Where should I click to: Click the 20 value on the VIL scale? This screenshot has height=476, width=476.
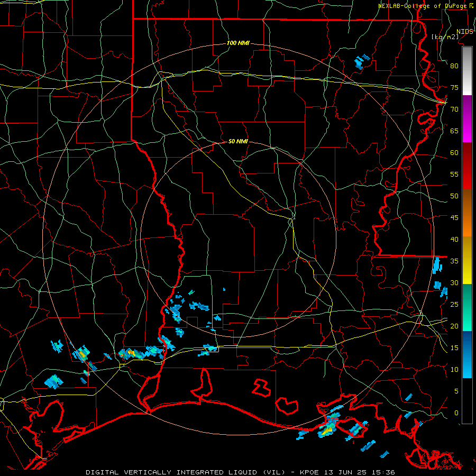point(454,326)
